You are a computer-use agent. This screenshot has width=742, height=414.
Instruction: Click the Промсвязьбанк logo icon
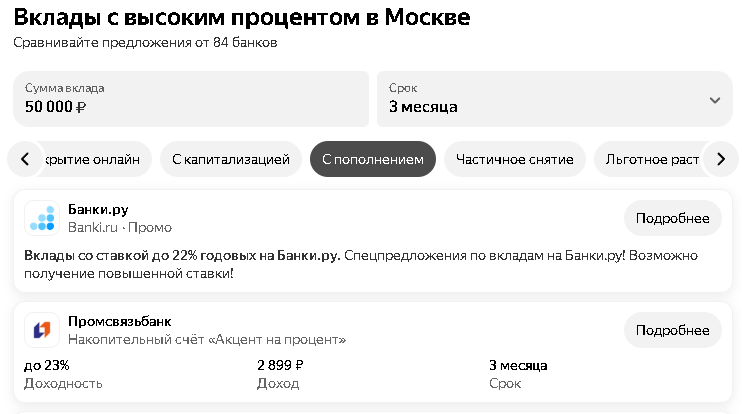(x=42, y=329)
